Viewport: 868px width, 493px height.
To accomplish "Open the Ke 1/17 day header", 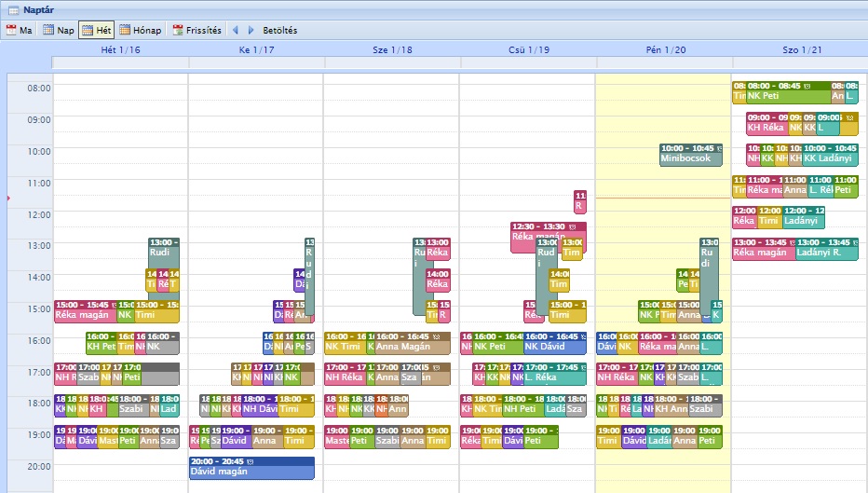I will click(x=256, y=48).
